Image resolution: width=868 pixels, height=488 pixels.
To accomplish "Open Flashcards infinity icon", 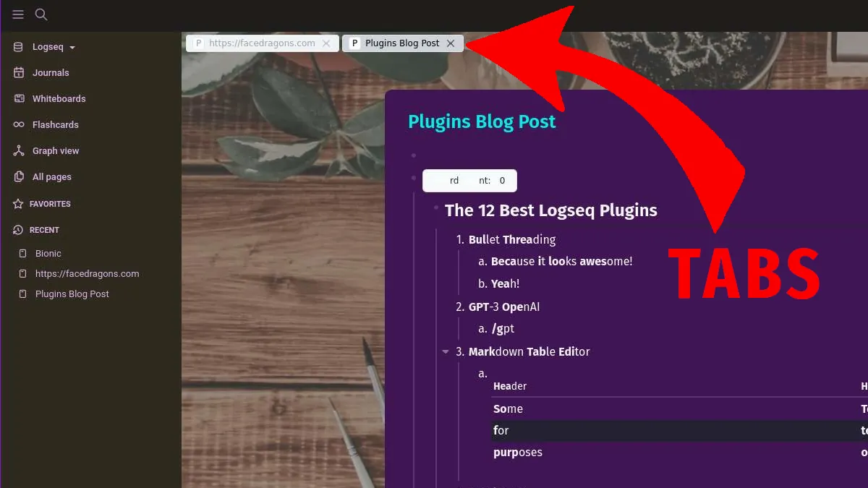I will 19,124.
